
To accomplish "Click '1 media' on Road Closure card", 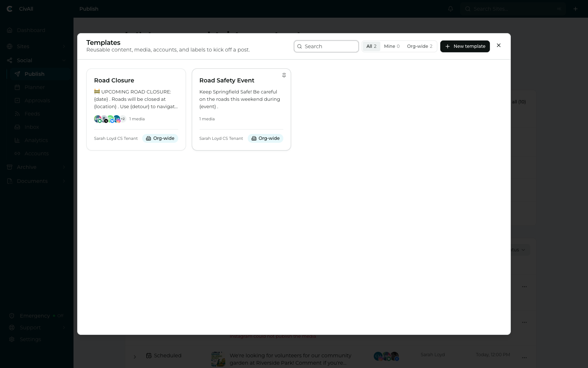I will (x=137, y=119).
